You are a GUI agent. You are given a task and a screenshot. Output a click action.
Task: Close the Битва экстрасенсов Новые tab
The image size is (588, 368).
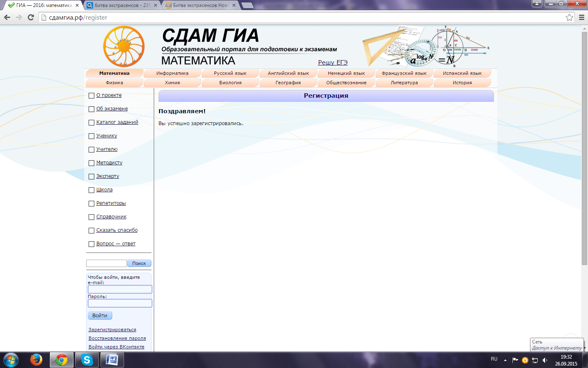pyautogui.click(x=234, y=5)
